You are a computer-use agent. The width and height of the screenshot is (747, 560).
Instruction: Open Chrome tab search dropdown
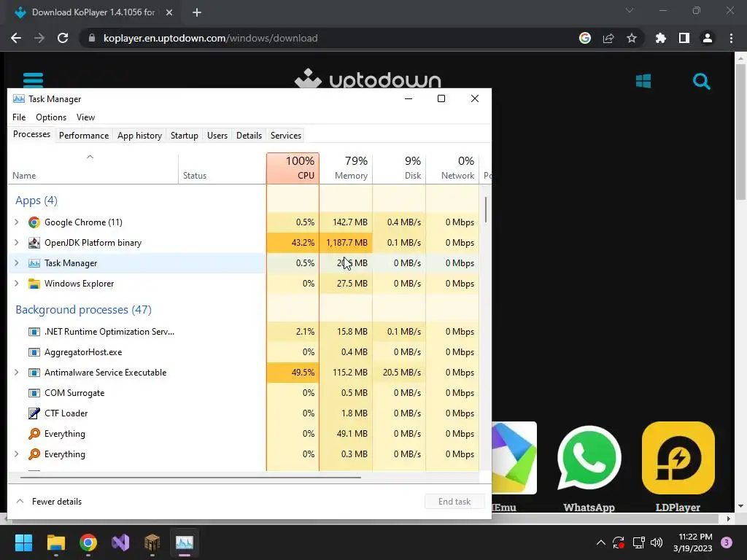pos(630,10)
